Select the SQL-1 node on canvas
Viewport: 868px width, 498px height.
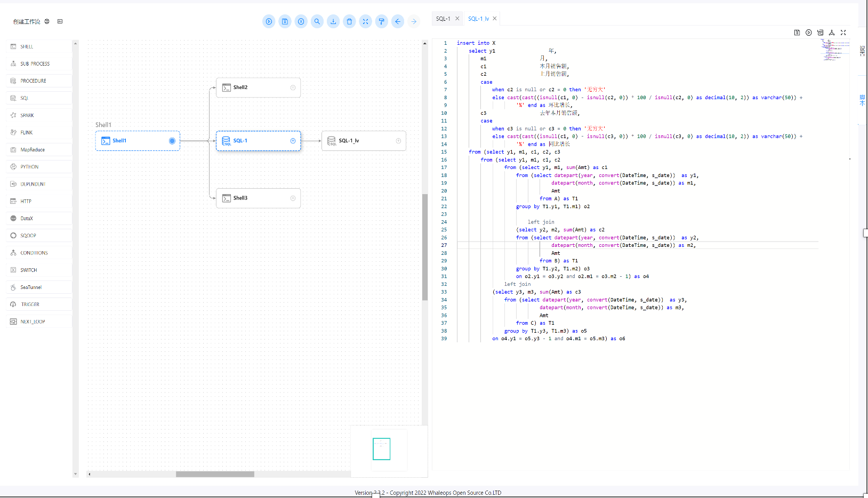tap(259, 141)
